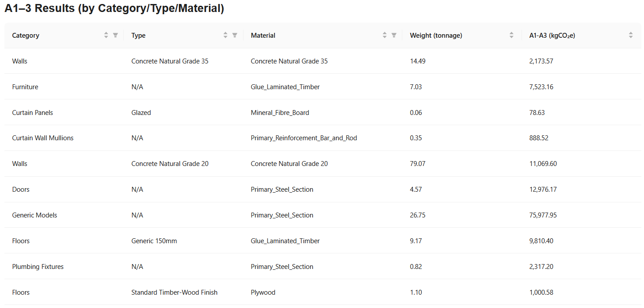
Task: Select the Doors Primary_Steel_Section row
Action: (177, 189)
